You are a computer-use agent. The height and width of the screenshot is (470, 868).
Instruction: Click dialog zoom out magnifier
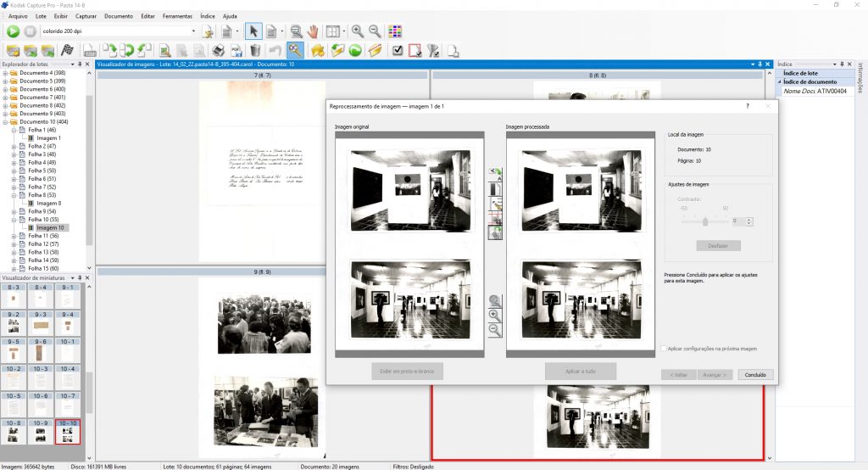point(495,330)
